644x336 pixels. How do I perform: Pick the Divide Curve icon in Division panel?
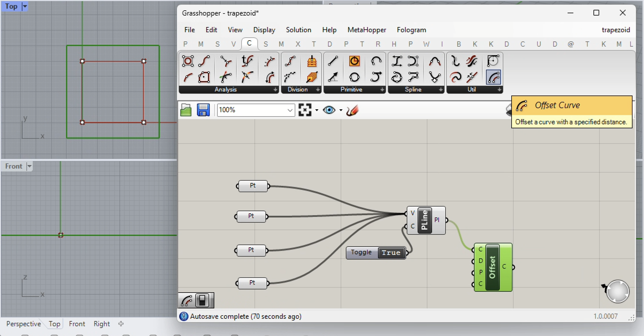point(290,61)
